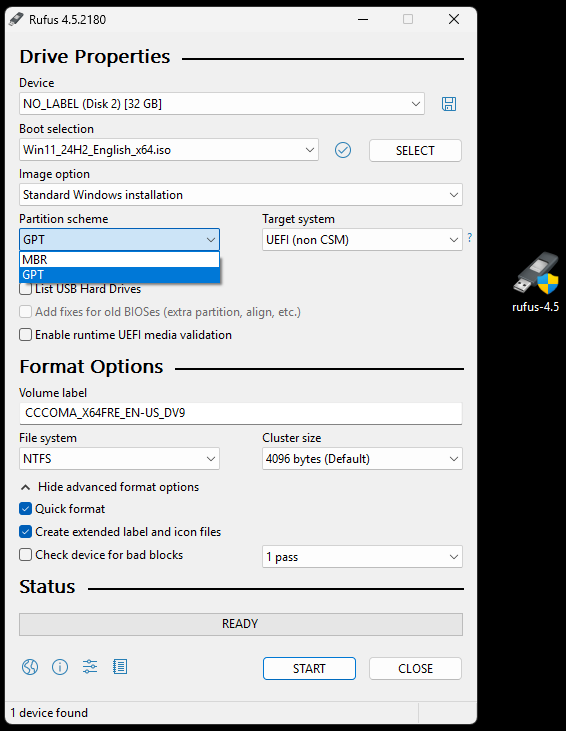Open the Cluster size dropdown
The height and width of the screenshot is (731, 566).
pyautogui.click(x=362, y=459)
